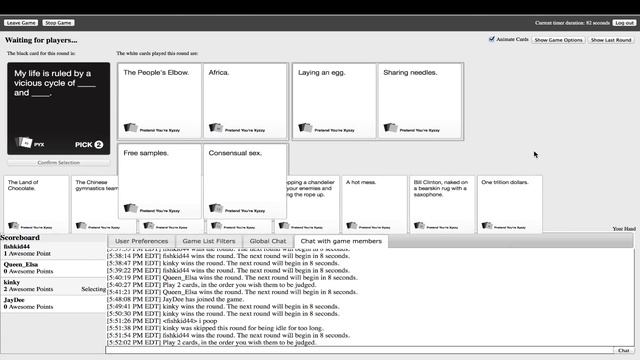Select played card 'Consensual sex.'
The width and height of the screenshot is (640, 360).
click(245, 181)
